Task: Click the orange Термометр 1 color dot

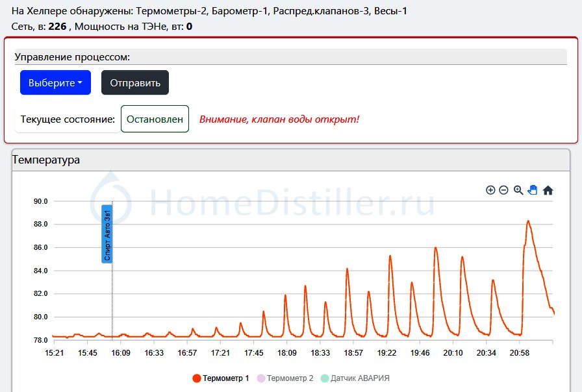Action: tap(197, 378)
